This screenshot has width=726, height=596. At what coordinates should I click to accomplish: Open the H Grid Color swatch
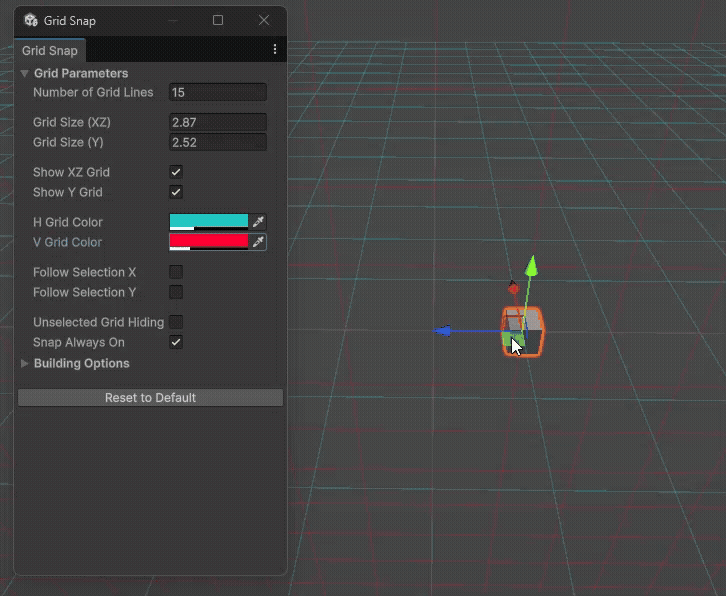(209, 222)
